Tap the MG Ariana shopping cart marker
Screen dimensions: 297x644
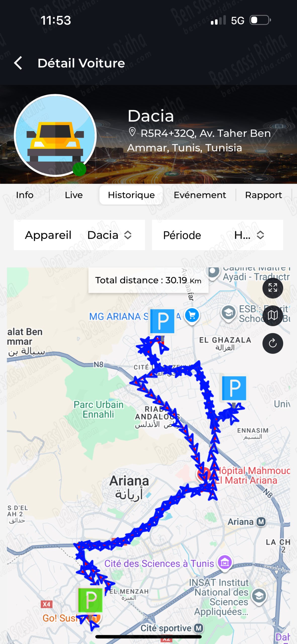coord(192,315)
